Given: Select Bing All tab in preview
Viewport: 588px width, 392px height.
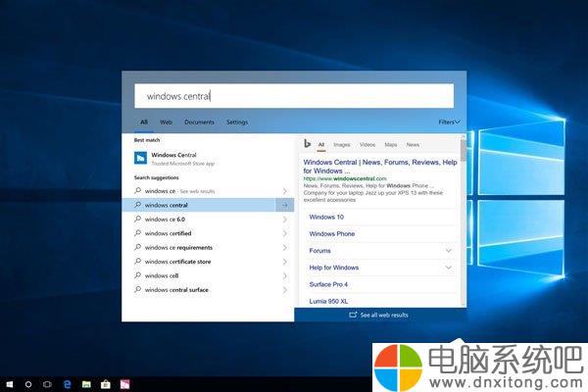Looking at the screenshot, I should coord(321,144).
